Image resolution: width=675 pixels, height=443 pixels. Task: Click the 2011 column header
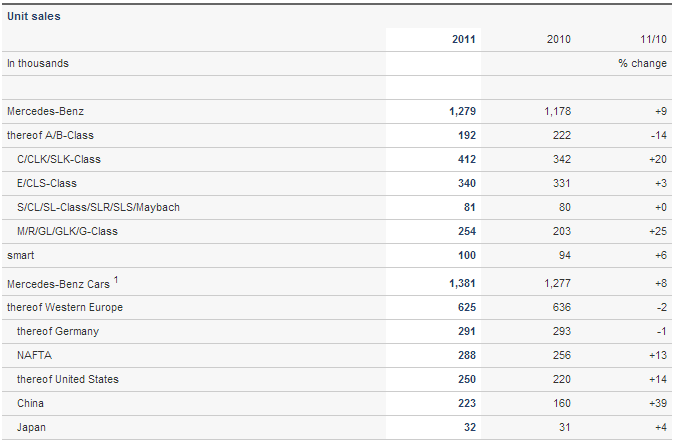pyautogui.click(x=464, y=39)
